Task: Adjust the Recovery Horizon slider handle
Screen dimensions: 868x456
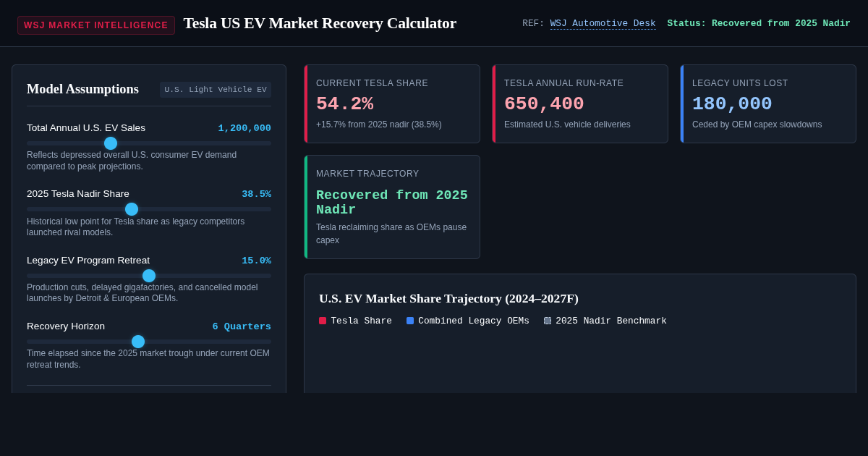Action: click(x=138, y=342)
